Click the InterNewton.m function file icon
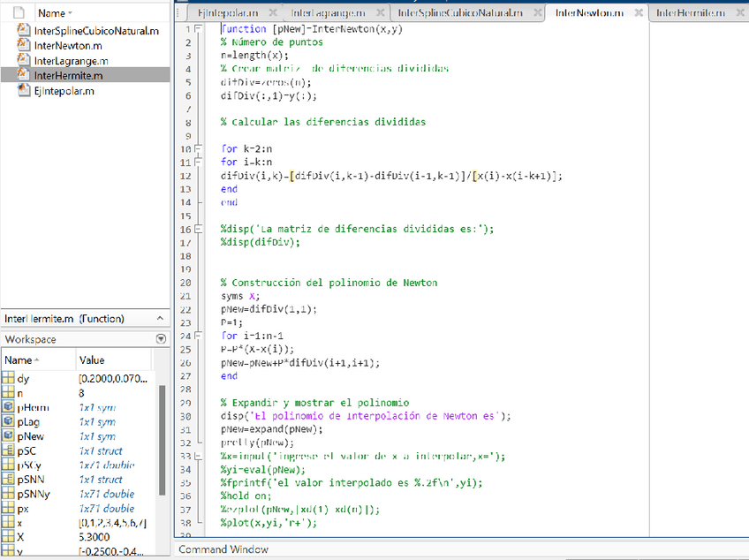The width and height of the screenshot is (749, 560). [24, 45]
